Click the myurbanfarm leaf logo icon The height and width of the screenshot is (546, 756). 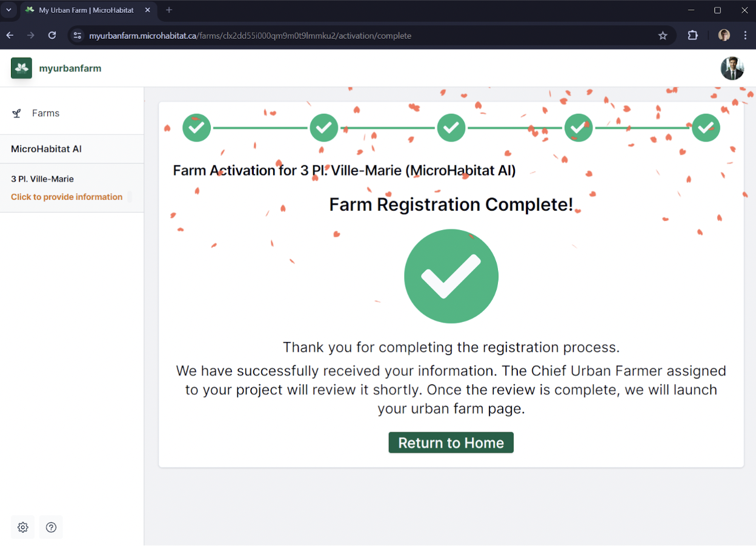(21, 68)
